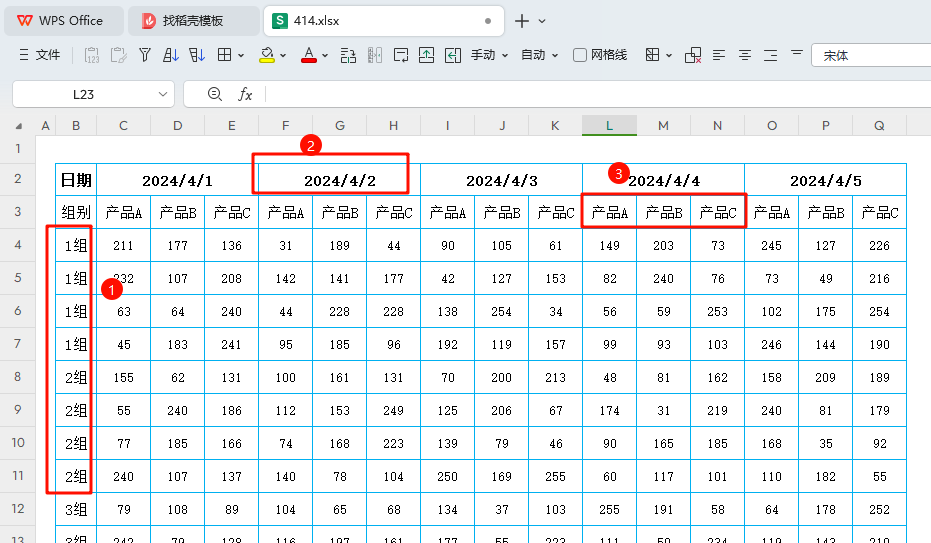The image size is (931, 543).
Task: Click the magnifier zoom icon in formula bar
Action: [215, 94]
